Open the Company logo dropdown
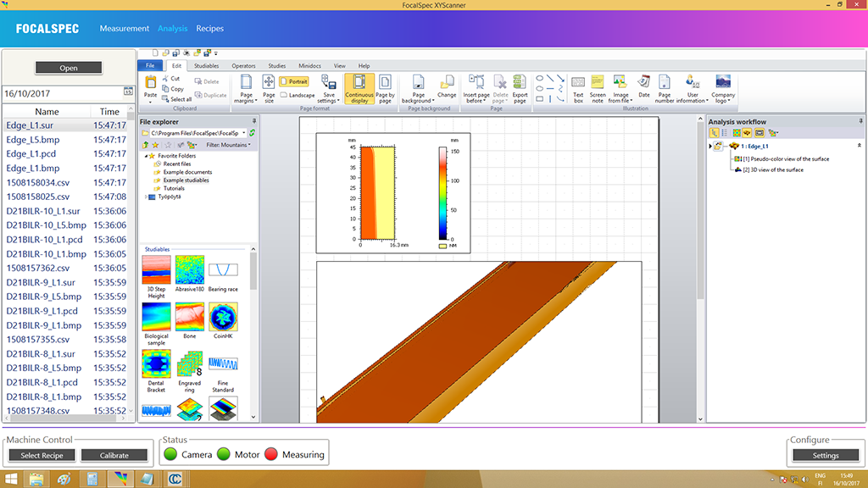868x488 pixels. pos(723,88)
